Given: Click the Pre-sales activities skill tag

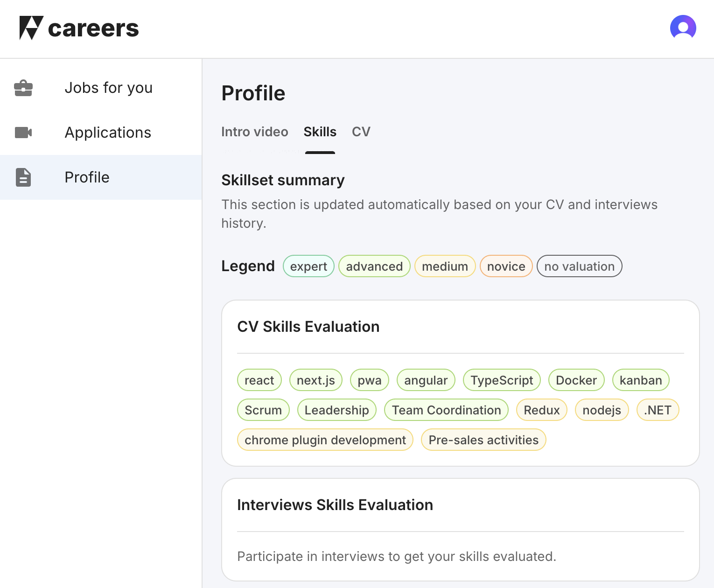Looking at the screenshot, I should (x=483, y=440).
